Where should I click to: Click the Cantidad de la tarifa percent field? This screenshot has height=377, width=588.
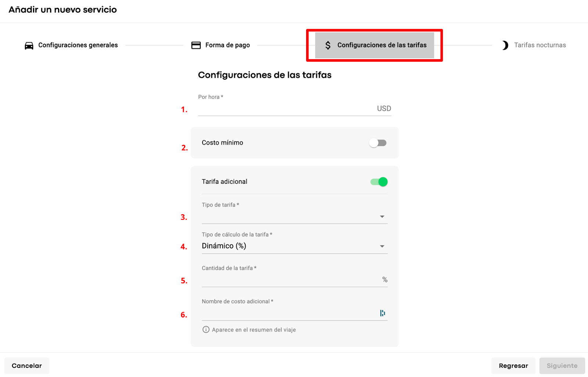[290, 280]
